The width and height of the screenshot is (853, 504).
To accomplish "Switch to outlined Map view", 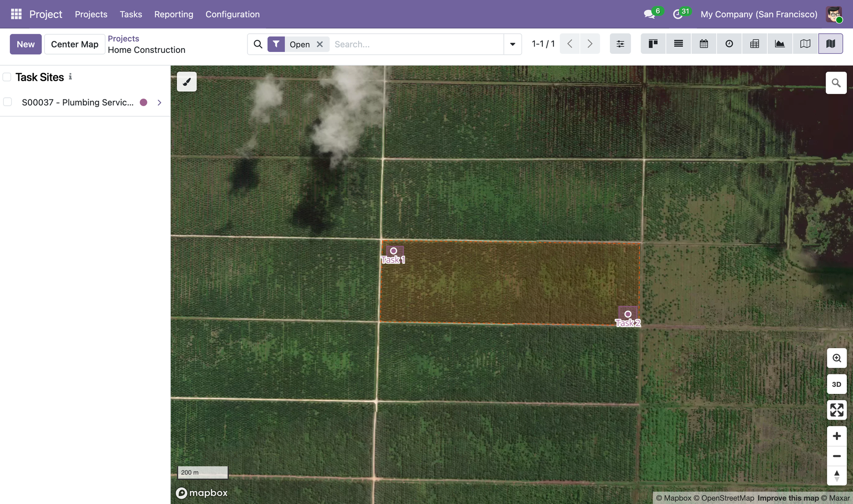I will 805,44.
